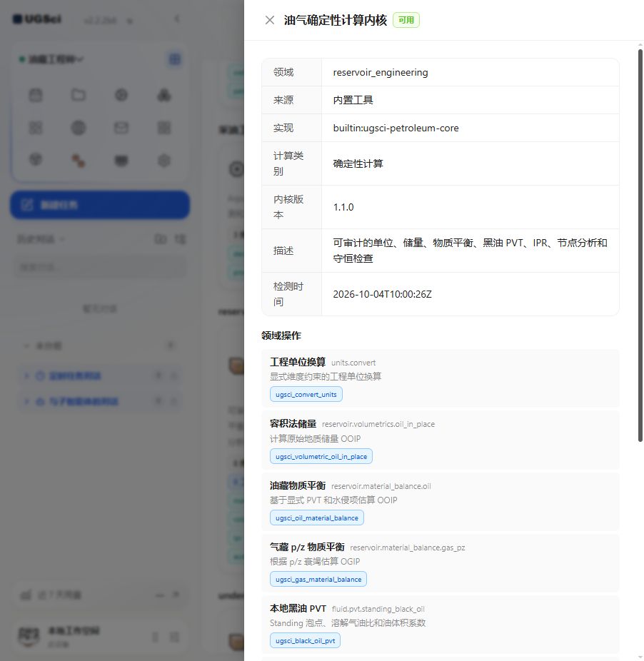Select the ugsci_convert_units tool tag
The width and height of the screenshot is (644, 661).
coord(306,395)
